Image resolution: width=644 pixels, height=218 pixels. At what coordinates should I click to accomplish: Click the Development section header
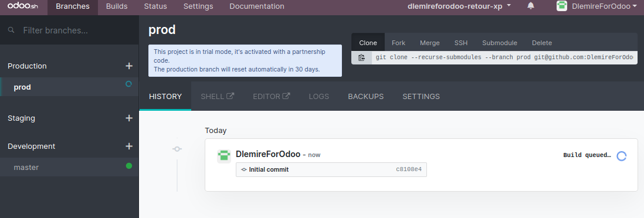pyautogui.click(x=31, y=146)
